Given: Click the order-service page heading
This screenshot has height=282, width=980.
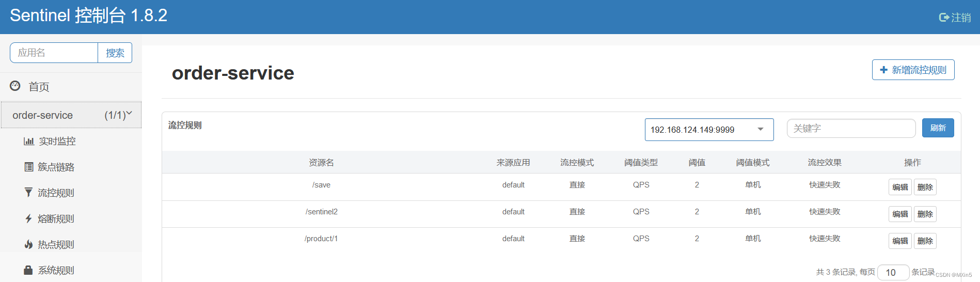Looking at the screenshot, I should click(x=233, y=73).
